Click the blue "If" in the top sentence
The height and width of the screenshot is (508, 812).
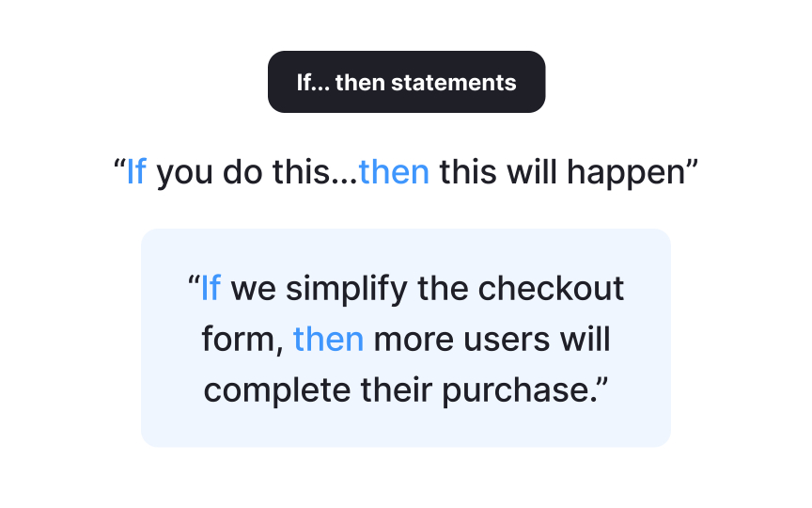pyautogui.click(x=136, y=172)
